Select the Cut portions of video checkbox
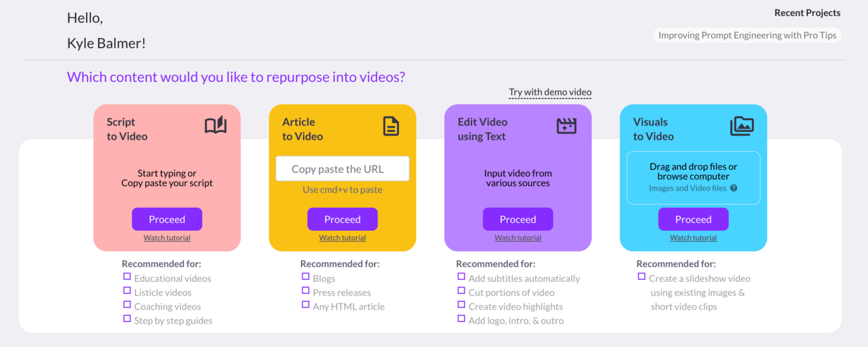This screenshot has width=868, height=347. (x=462, y=291)
